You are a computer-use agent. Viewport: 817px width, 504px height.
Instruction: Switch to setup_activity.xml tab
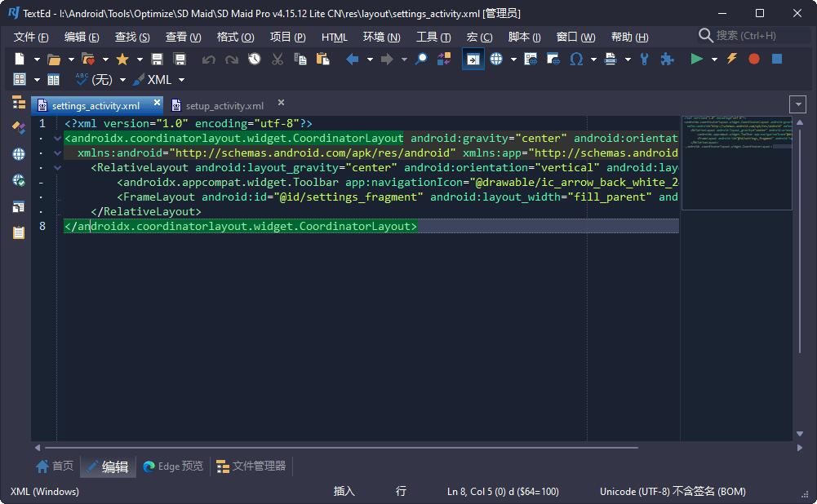(x=224, y=105)
